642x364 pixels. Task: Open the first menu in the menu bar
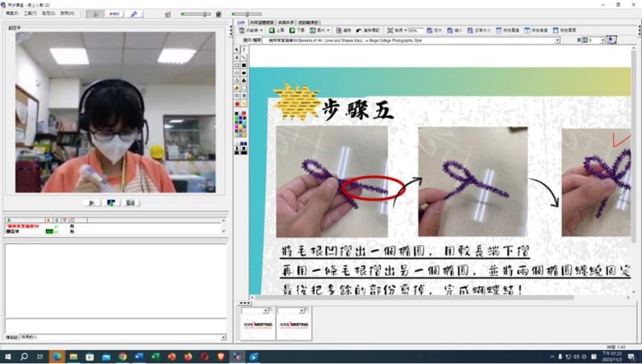(x=12, y=13)
